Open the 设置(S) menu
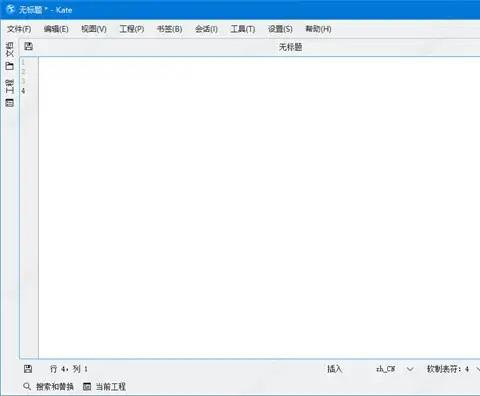480x396 pixels. [280, 29]
